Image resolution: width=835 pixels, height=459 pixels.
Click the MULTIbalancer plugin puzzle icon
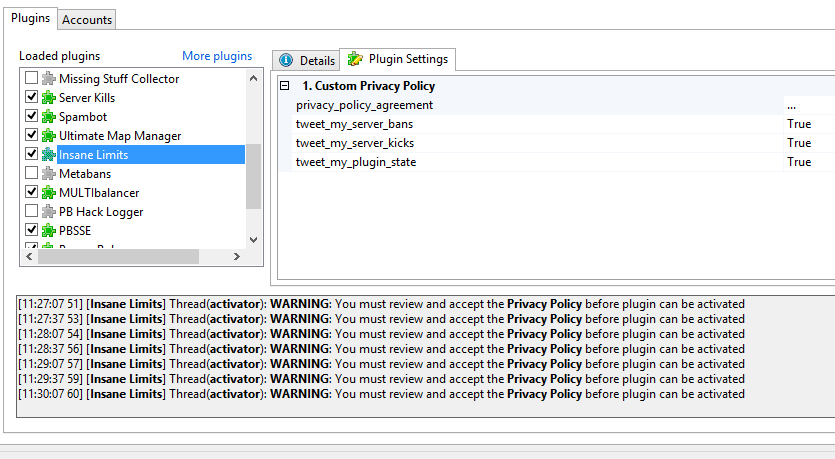[x=48, y=192]
